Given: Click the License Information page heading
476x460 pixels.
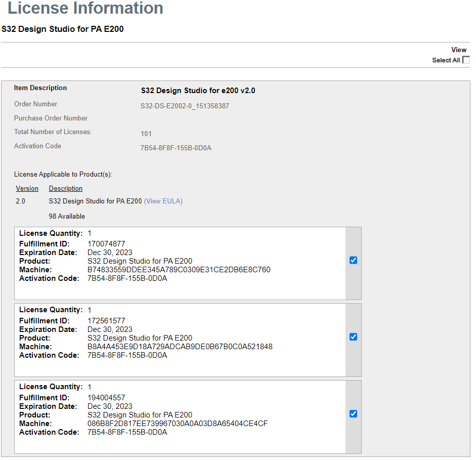Looking at the screenshot, I should [82, 8].
